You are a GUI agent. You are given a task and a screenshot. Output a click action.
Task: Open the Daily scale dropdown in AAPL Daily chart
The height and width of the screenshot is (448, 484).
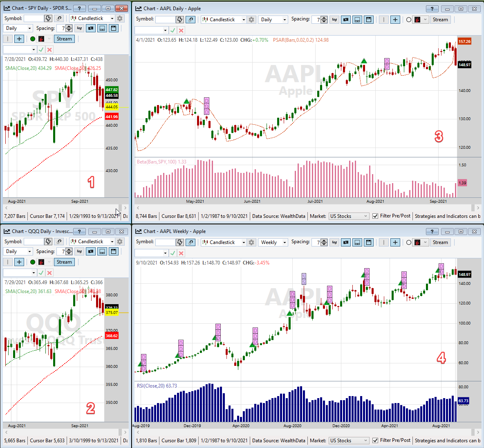point(273,20)
